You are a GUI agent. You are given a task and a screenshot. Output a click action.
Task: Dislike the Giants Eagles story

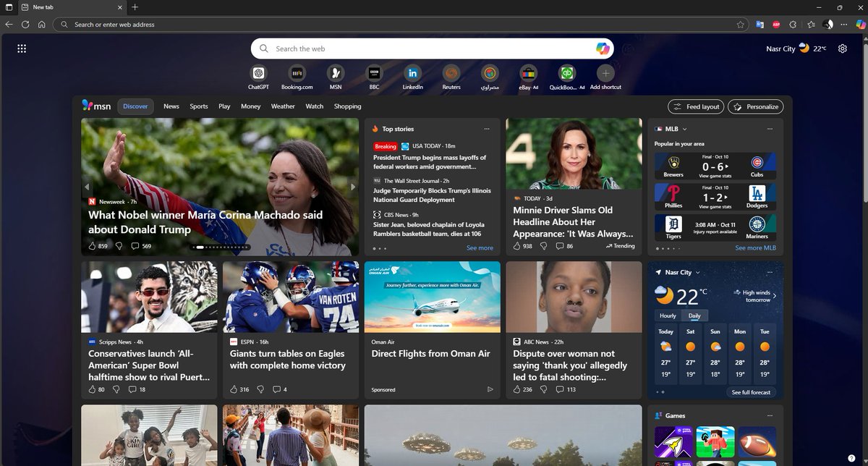(261, 389)
